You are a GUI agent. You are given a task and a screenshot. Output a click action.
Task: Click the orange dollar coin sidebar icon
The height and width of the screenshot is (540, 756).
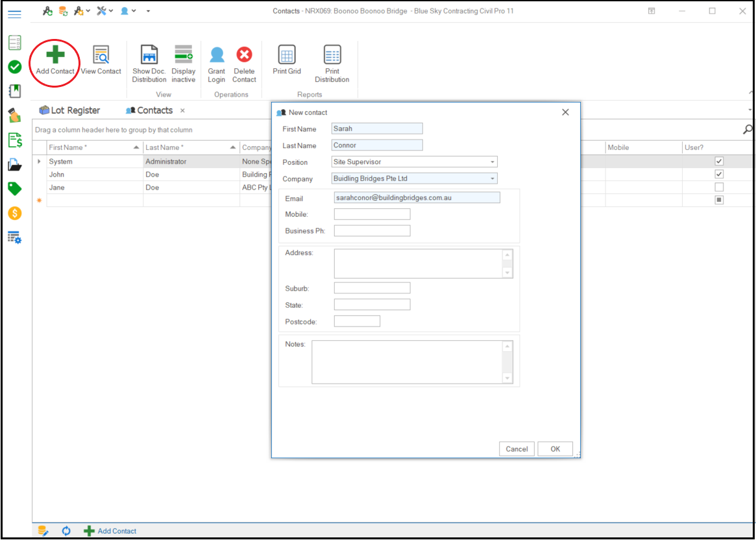(14, 214)
